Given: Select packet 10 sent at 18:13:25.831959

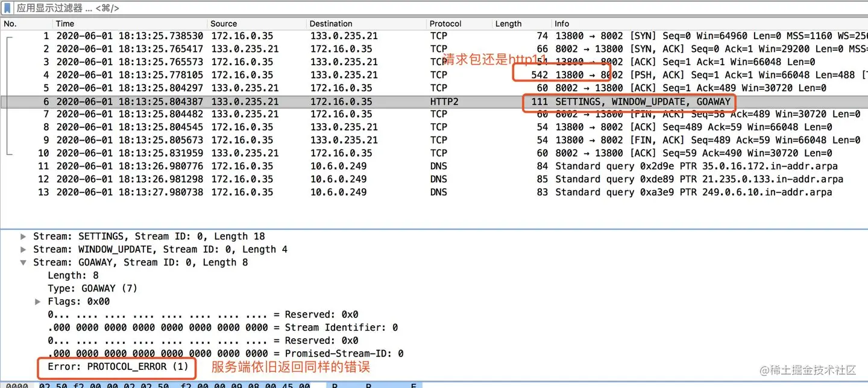Looking at the screenshot, I should click(x=434, y=153).
